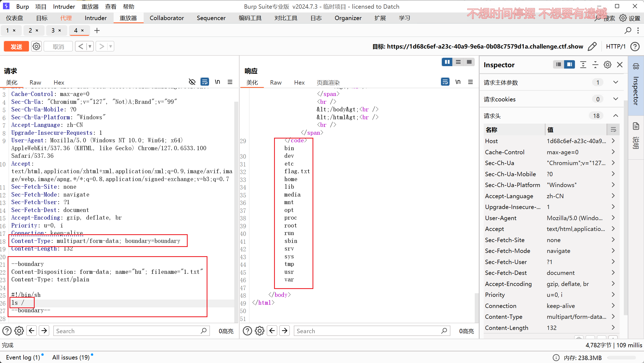Switch request view to Hex
The image size is (644, 363).
[x=59, y=82]
